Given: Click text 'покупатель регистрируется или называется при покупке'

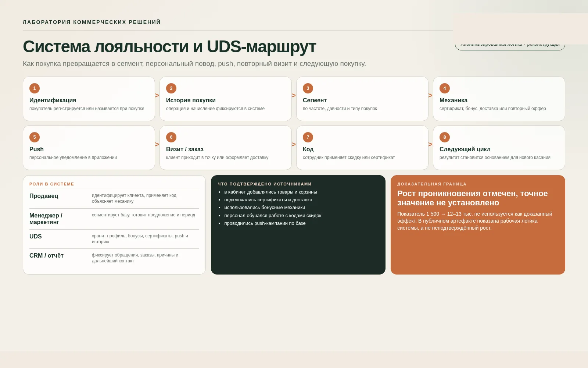Looking at the screenshot, I should tap(87, 109).
